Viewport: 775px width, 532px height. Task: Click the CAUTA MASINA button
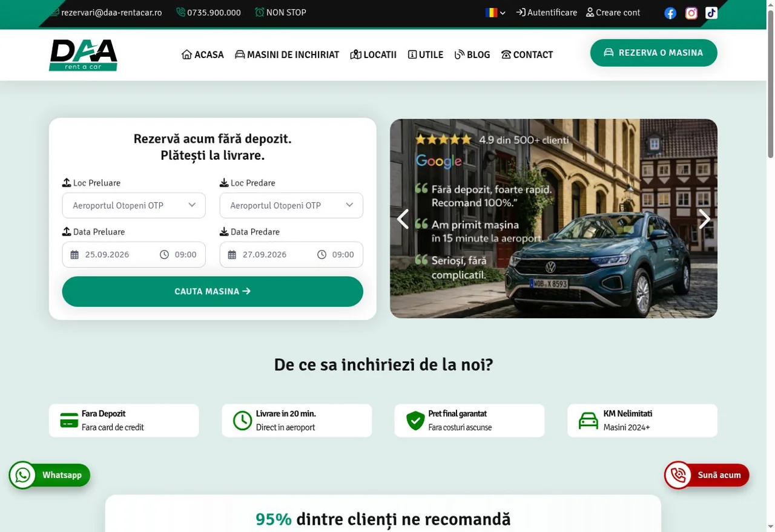coord(213,292)
